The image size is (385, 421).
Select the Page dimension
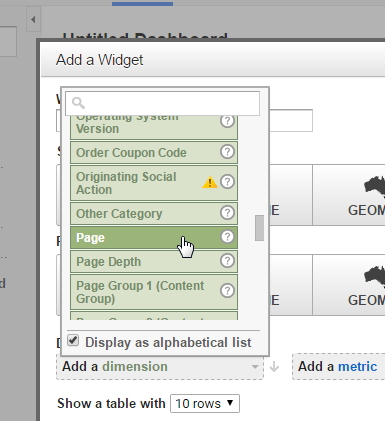(154, 238)
